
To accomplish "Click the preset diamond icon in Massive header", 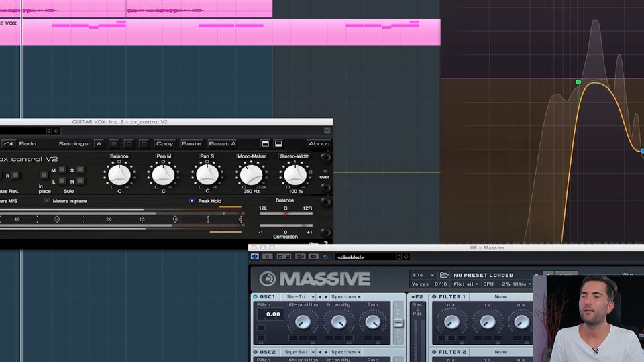I will [407, 257].
